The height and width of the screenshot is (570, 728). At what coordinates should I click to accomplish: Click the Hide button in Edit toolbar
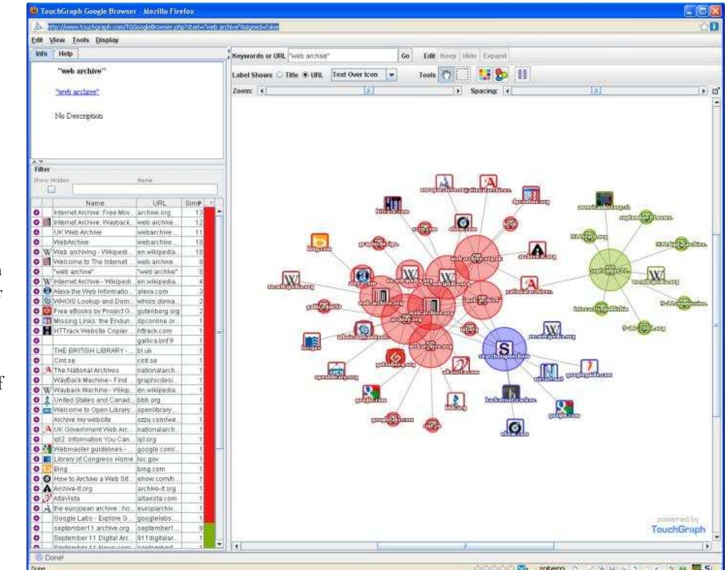click(469, 56)
